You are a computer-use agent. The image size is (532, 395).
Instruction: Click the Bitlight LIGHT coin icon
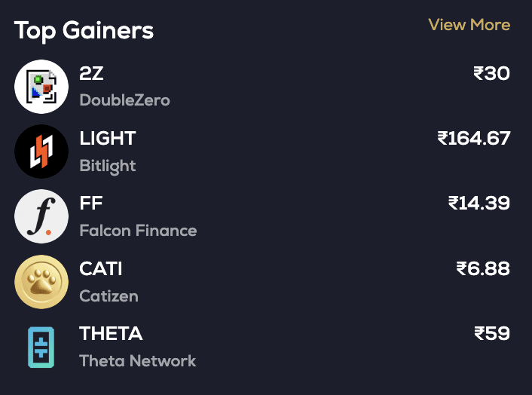click(41, 152)
